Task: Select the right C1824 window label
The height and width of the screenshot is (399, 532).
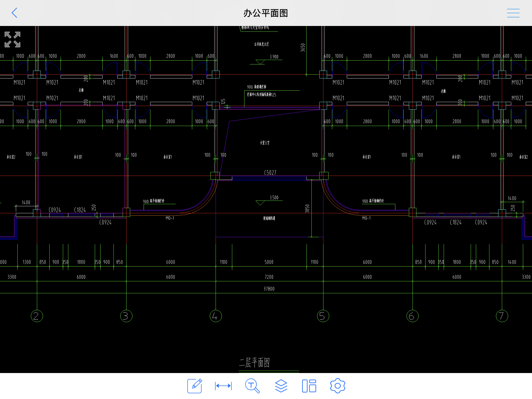Action: click(456, 222)
